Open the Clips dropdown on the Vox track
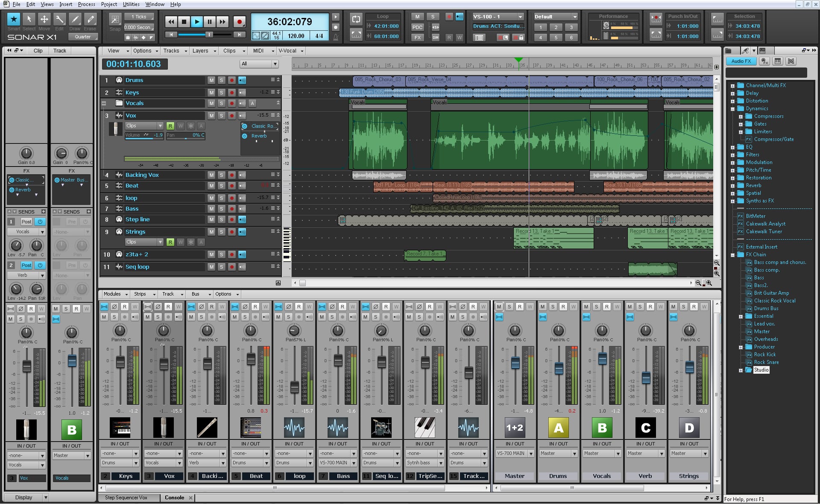 coord(144,126)
